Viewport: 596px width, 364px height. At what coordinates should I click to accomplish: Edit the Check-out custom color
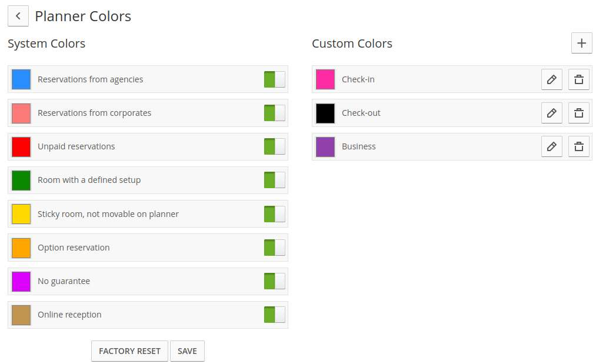(x=551, y=113)
